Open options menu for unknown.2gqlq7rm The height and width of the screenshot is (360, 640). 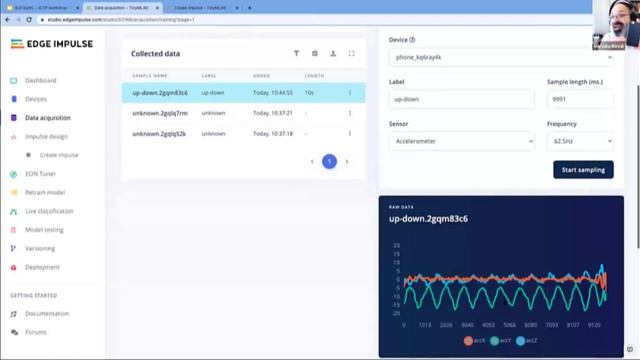click(350, 113)
